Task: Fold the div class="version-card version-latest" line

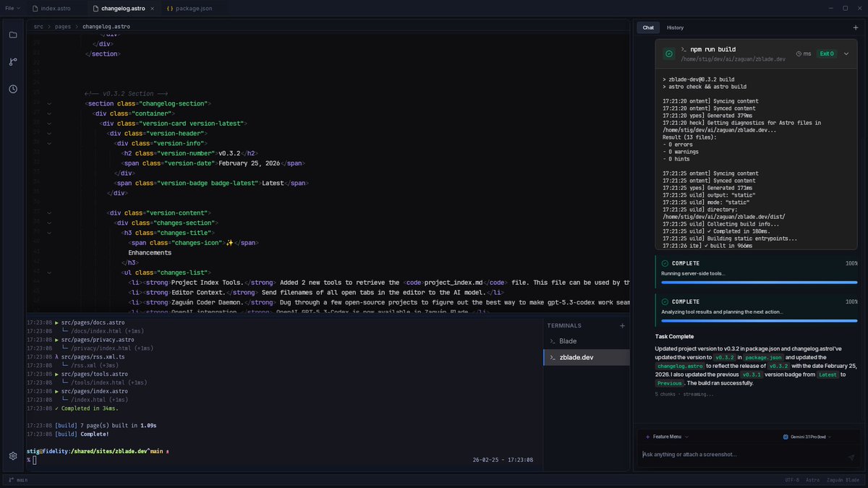Action: (x=49, y=124)
